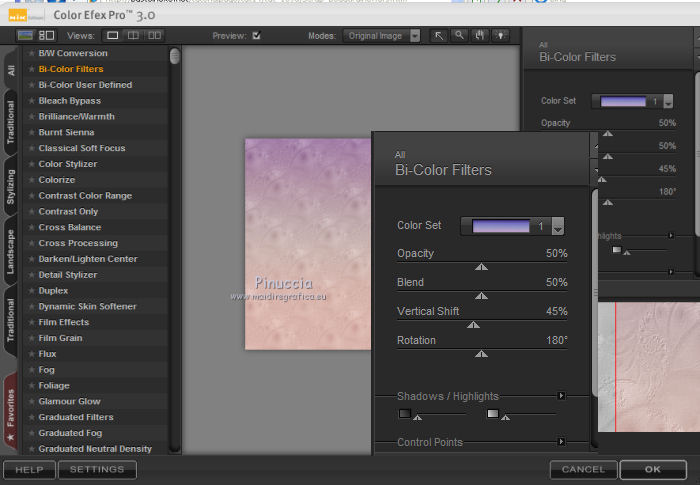Switch to side-by-side preview view
700x485 pixels.
tap(154, 35)
